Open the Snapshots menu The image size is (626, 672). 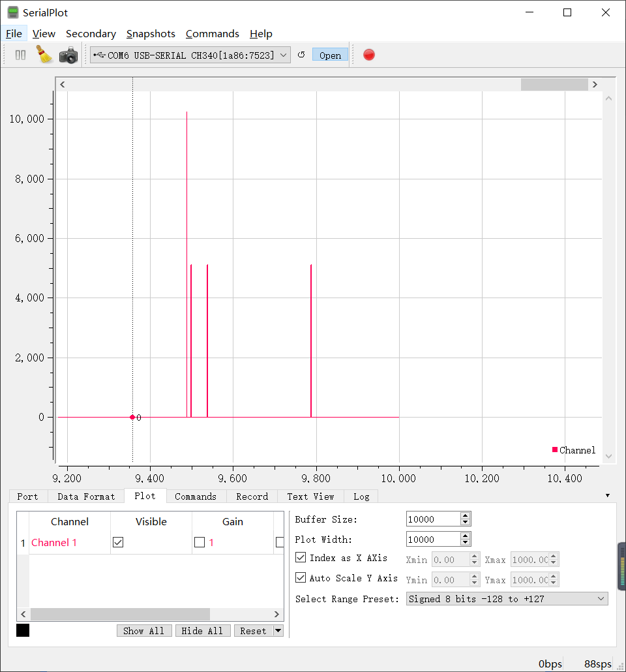pos(151,33)
